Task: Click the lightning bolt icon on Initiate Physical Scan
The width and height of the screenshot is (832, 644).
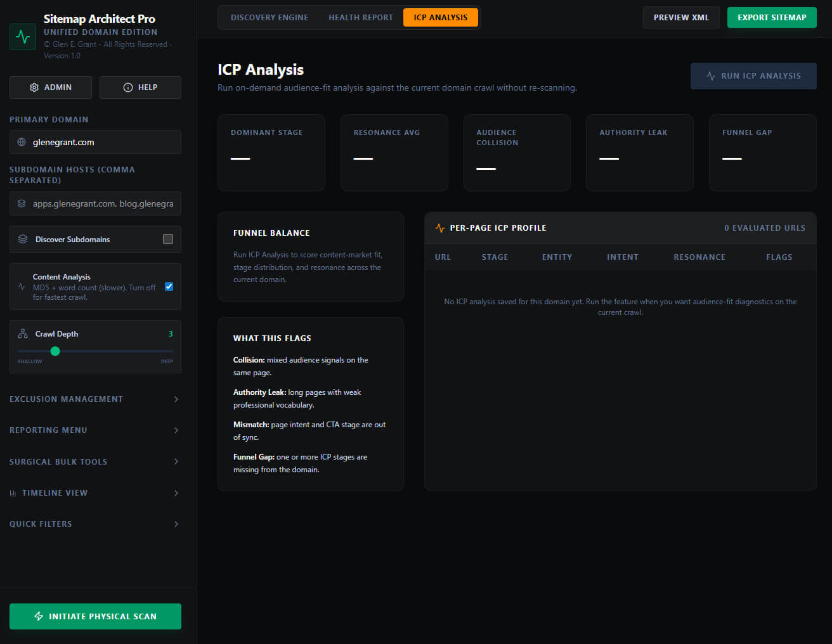Action: point(39,616)
